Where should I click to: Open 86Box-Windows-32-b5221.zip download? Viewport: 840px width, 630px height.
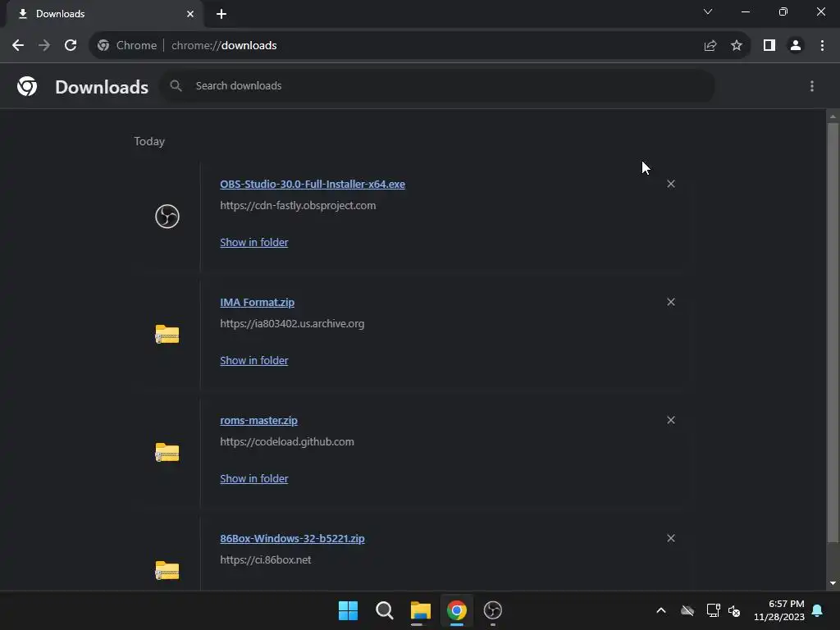click(293, 538)
